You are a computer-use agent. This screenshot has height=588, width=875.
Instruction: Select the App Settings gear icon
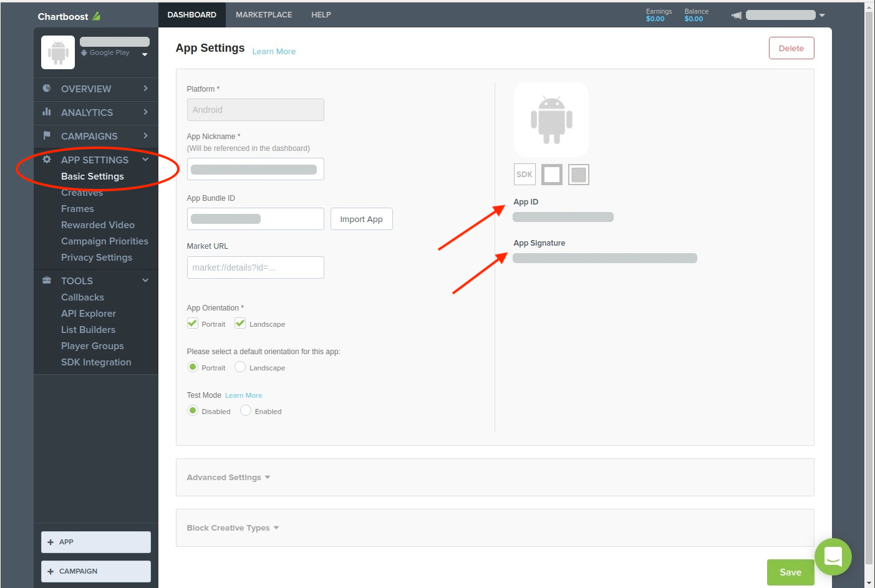pos(47,160)
